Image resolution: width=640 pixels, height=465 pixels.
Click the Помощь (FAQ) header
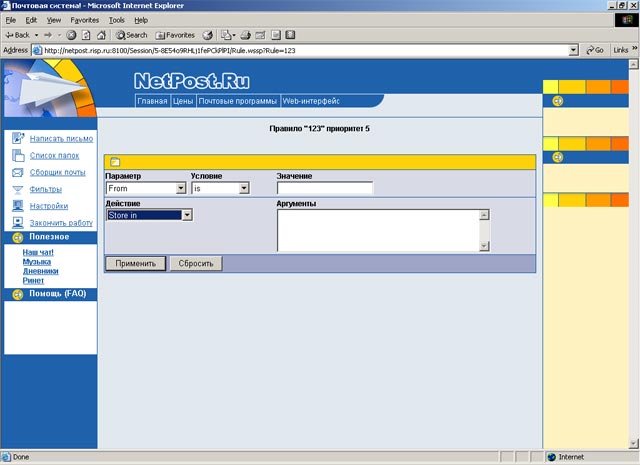(x=58, y=294)
